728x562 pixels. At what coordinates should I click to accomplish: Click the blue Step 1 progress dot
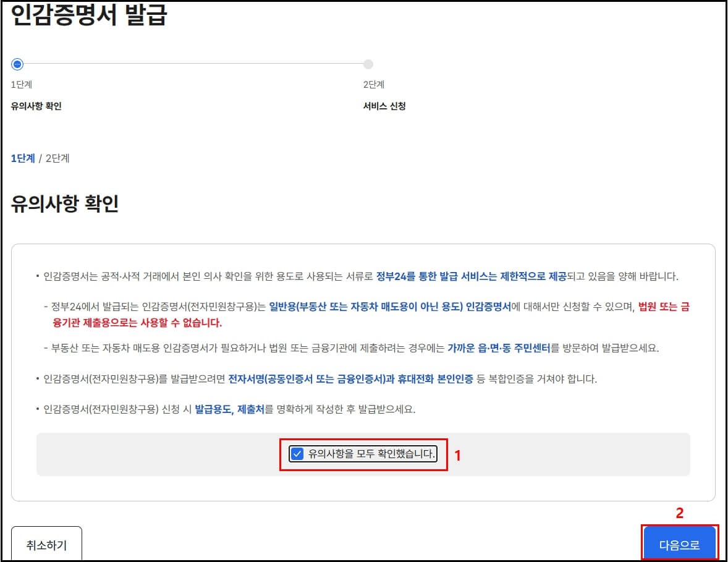click(x=17, y=64)
